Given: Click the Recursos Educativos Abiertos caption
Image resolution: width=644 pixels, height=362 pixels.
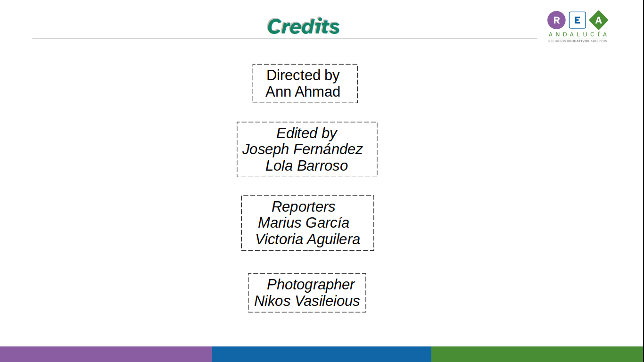Looking at the screenshot, I should click(x=578, y=41).
